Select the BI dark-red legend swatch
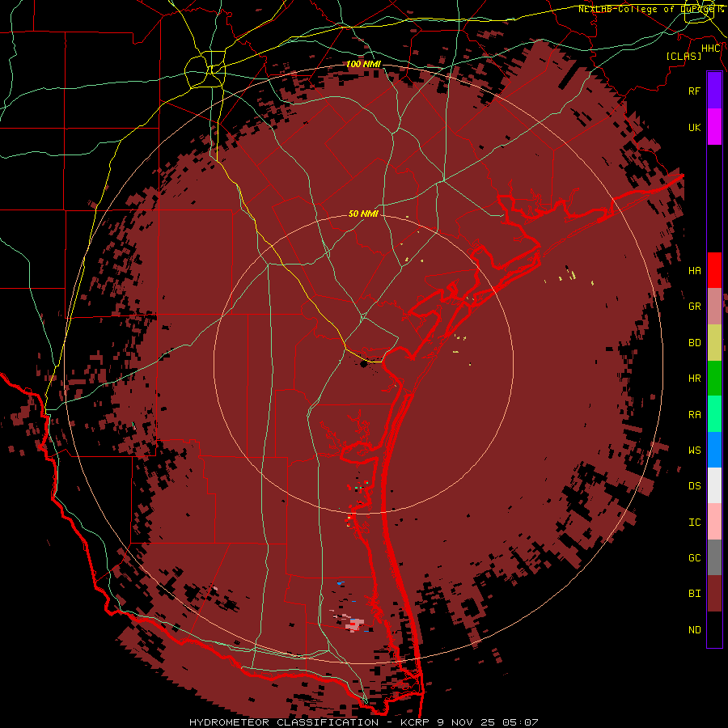Screen dimensions: 728x728 (714, 594)
